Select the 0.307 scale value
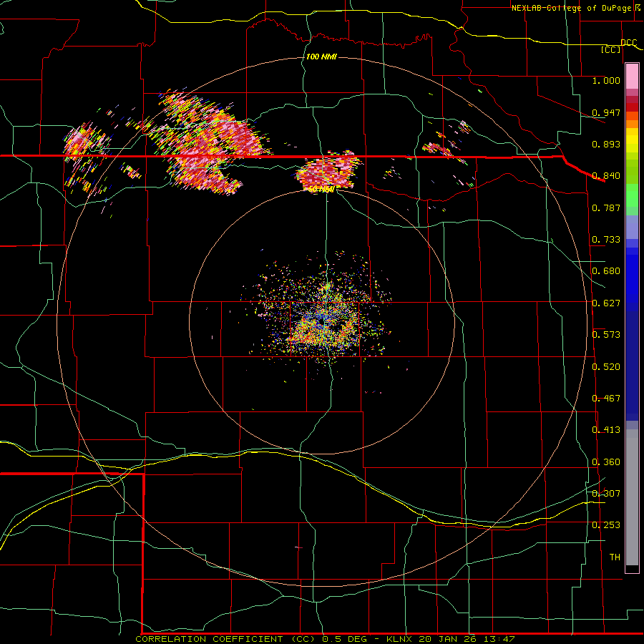 click(606, 494)
